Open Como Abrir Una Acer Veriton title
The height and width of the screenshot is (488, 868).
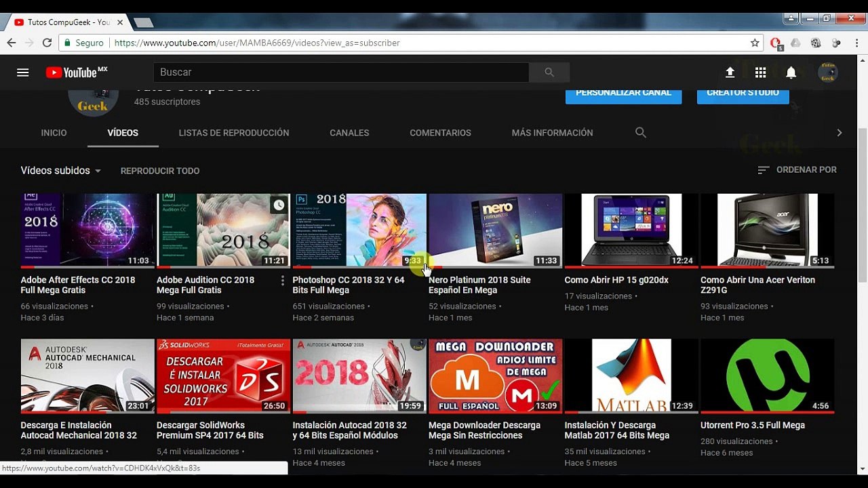[x=757, y=285]
